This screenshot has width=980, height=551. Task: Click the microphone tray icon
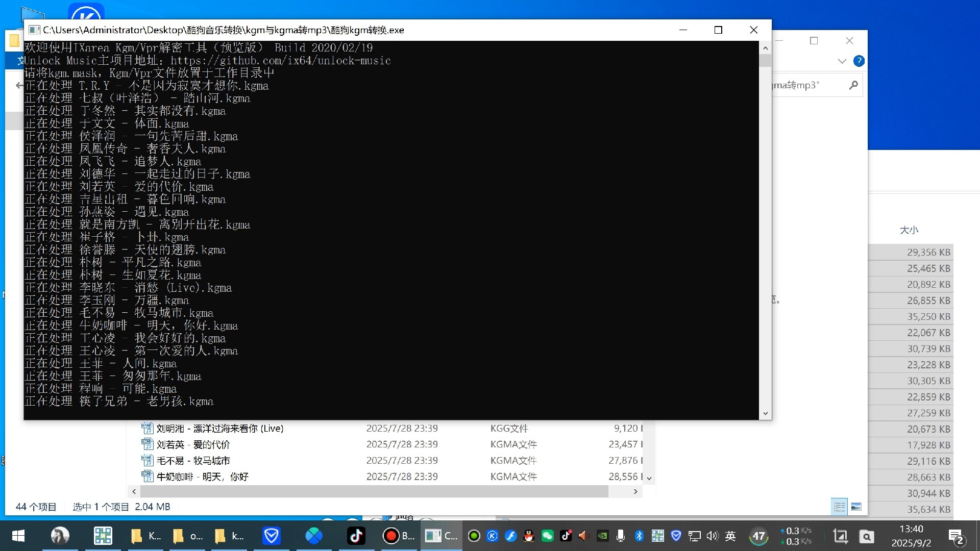click(621, 536)
